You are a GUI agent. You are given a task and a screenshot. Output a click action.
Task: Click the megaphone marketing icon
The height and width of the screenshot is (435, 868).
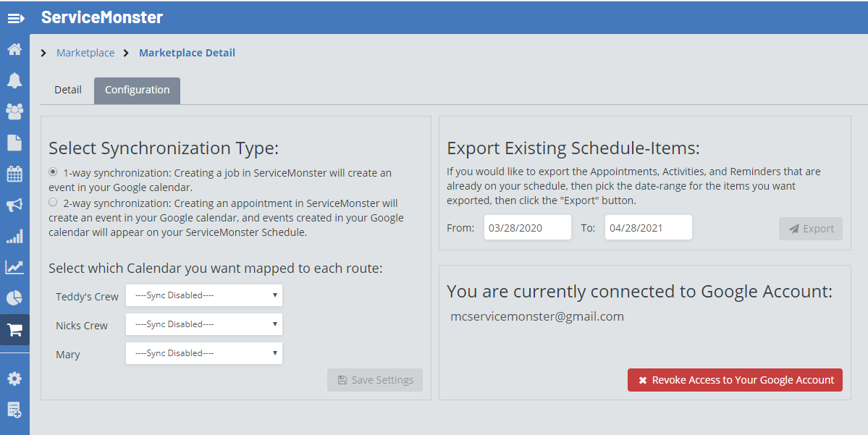[x=14, y=206]
